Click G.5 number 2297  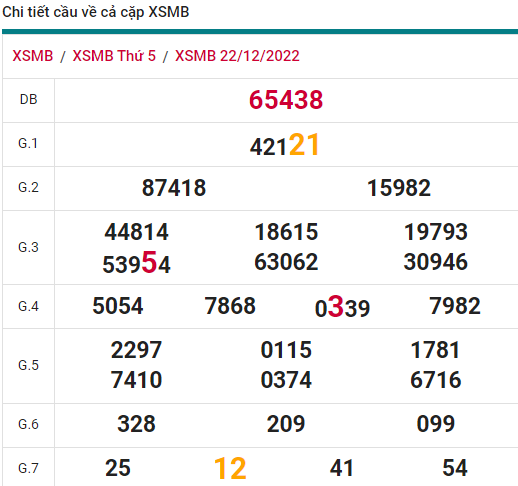click(136, 350)
